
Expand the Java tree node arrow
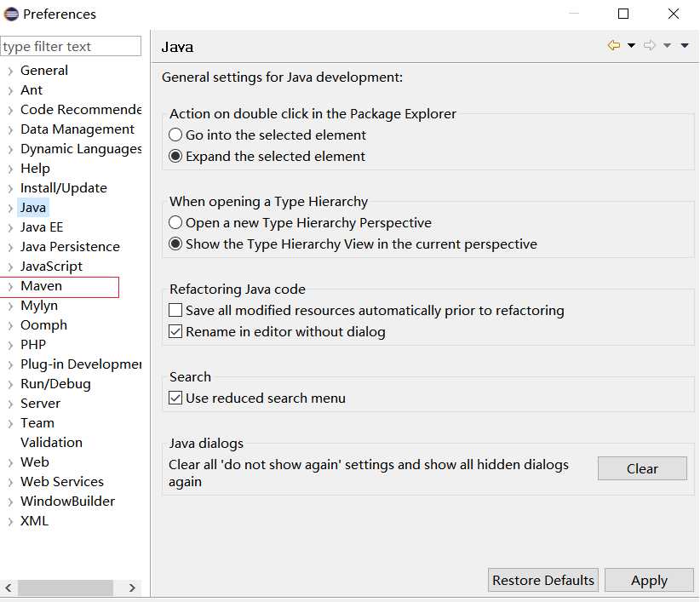click(x=10, y=208)
